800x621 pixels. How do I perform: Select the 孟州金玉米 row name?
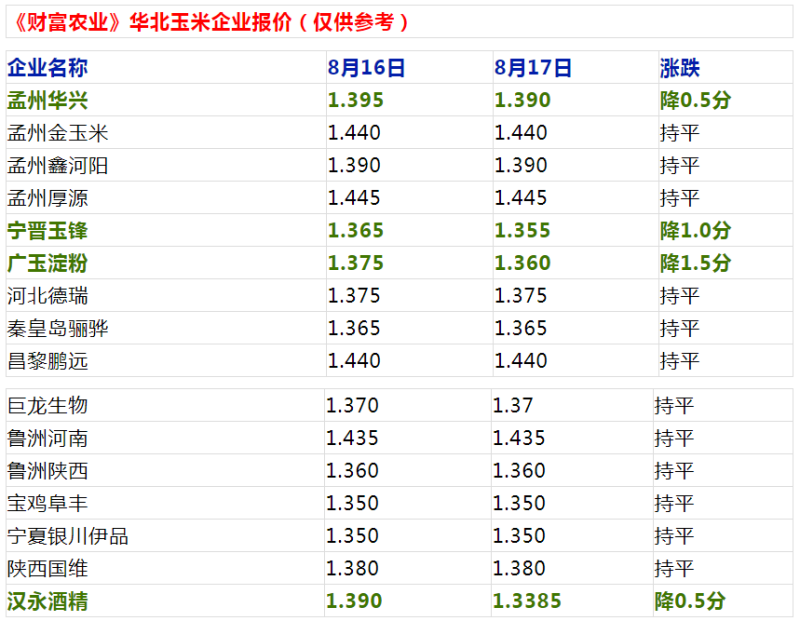(x=57, y=133)
